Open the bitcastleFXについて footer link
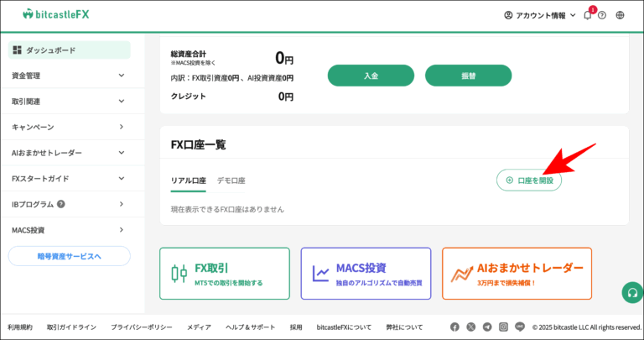 coord(344,327)
